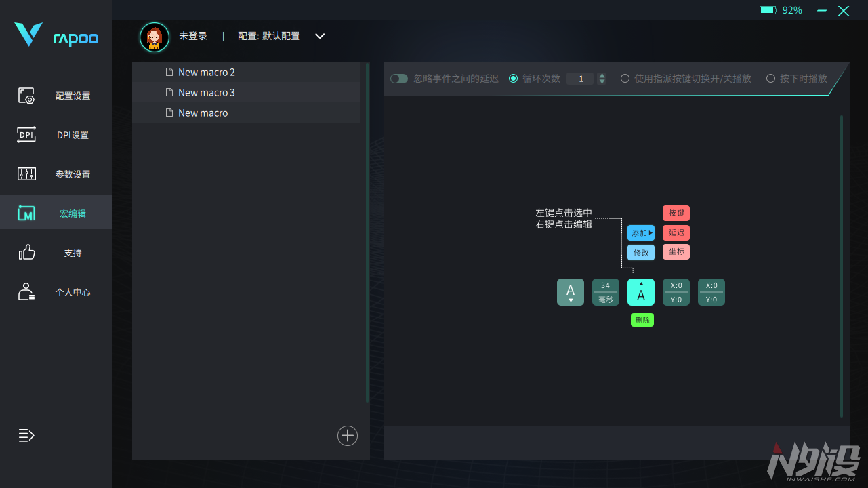Toggle 忽略事件之间的延迟 switch
This screenshot has height=488, width=868.
click(399, 79)
